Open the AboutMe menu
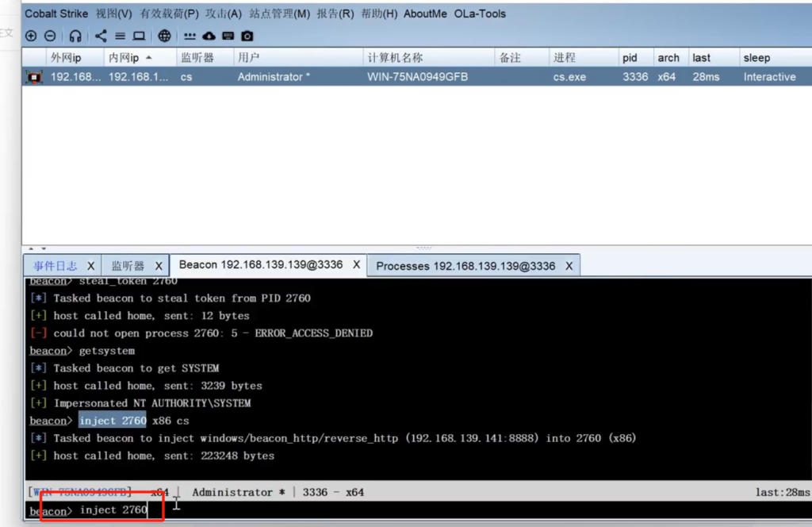812x527 pixels. 425,14
